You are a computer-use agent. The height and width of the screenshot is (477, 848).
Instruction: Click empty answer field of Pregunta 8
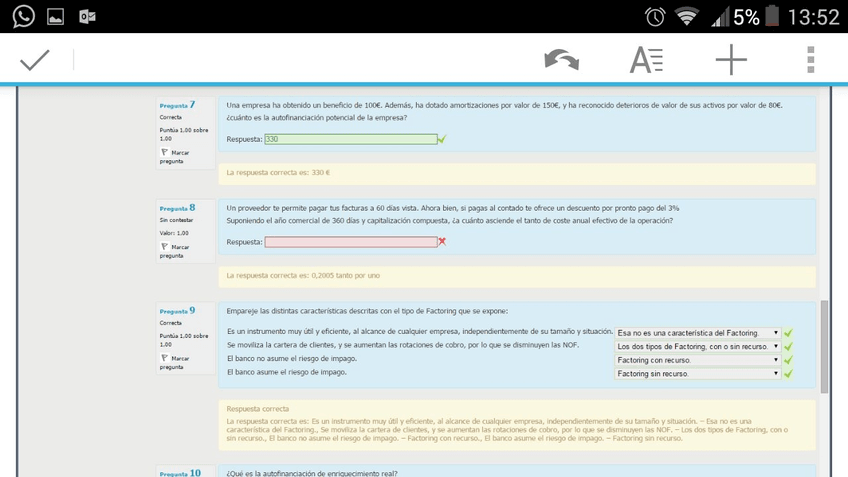[351, 242]
